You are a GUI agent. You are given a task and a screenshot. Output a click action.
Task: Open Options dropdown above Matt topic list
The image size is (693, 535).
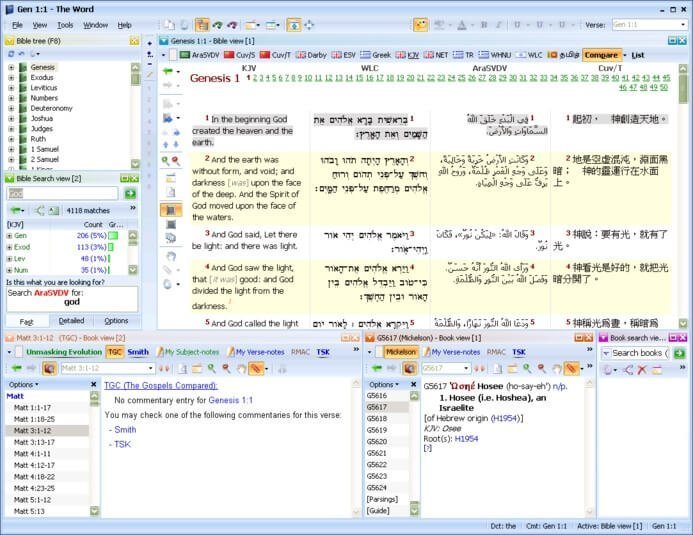23,385
